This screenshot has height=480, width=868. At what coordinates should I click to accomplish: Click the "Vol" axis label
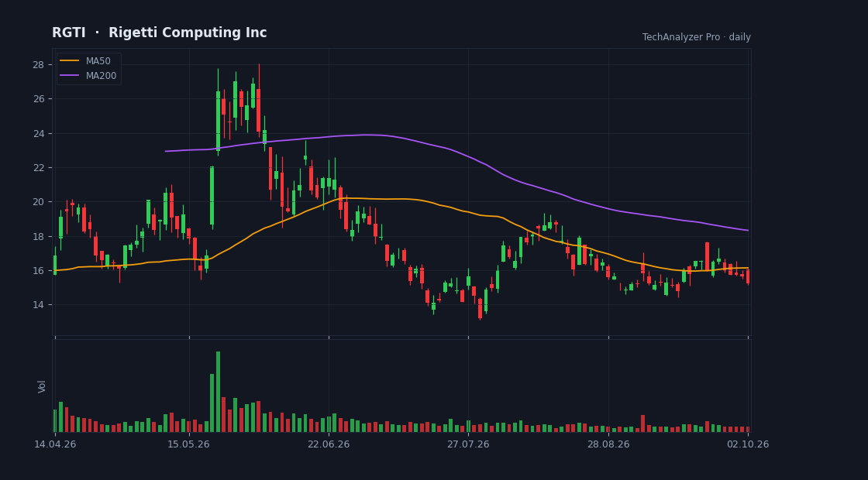point(42,386)
